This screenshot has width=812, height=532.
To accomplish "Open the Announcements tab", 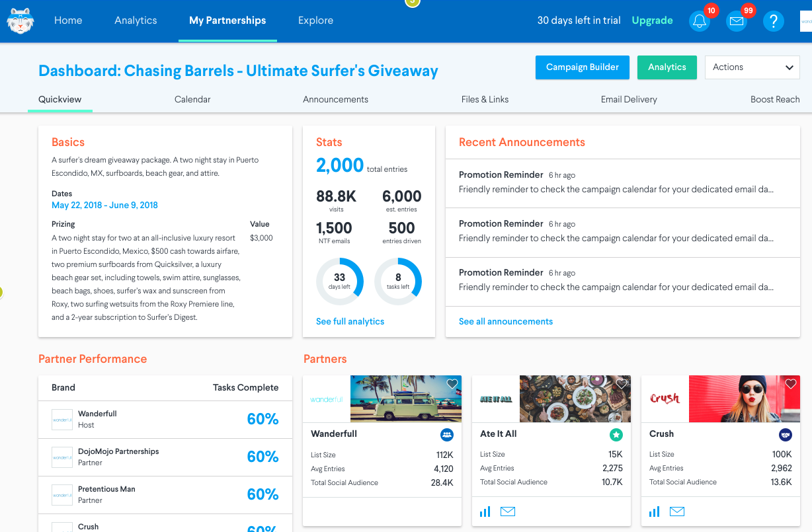I will [x=335, y=99].
